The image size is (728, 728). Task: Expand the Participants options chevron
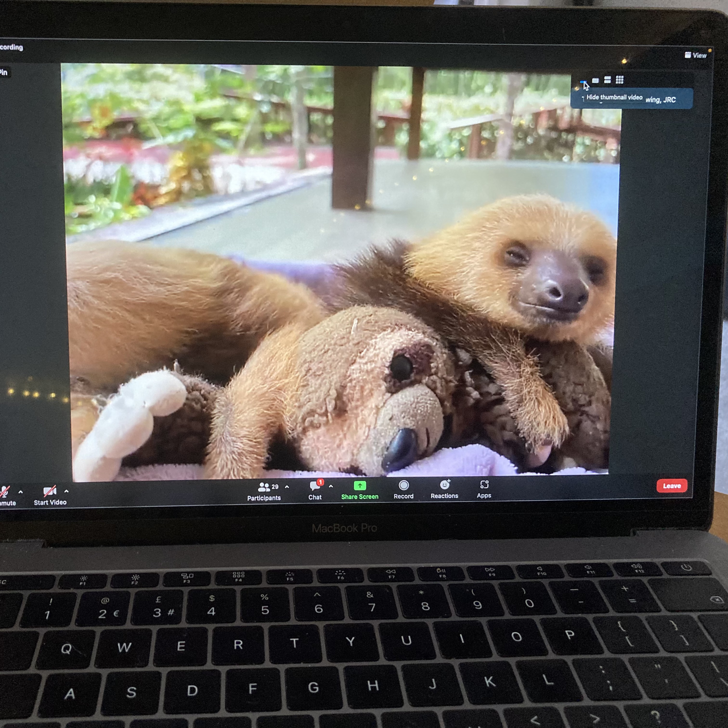click(x=287, y=487)
